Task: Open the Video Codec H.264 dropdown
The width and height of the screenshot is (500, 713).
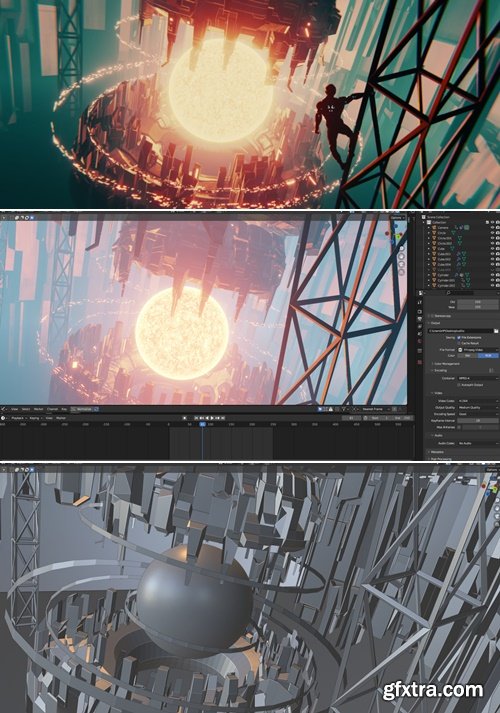Action: tap(478, 401)
